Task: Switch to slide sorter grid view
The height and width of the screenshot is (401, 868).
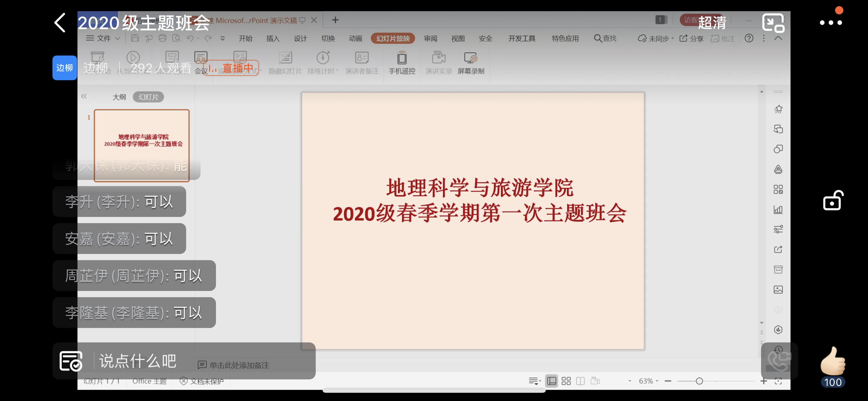Action: 566,381
